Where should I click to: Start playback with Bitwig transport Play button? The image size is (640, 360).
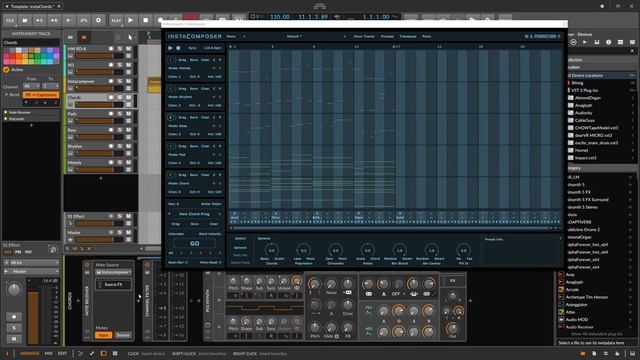click(131, 20)
